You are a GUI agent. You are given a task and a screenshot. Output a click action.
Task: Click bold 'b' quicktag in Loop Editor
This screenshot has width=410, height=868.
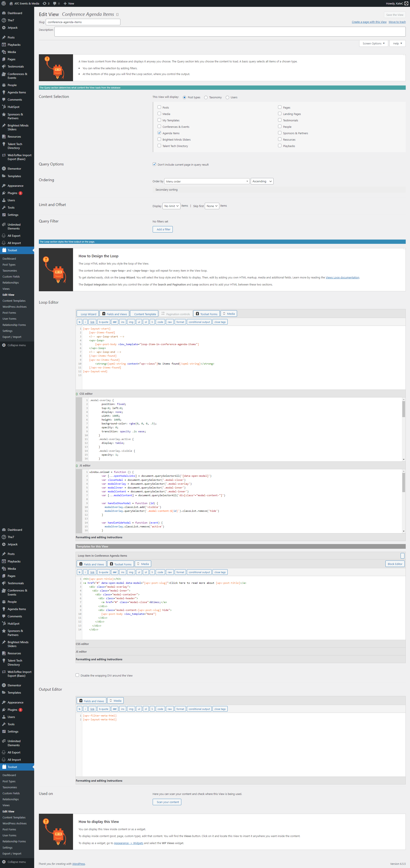[79, 322]
